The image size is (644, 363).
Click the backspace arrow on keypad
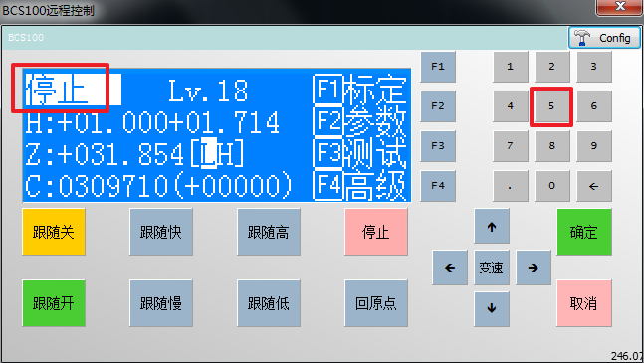click(x=594, y=186)
